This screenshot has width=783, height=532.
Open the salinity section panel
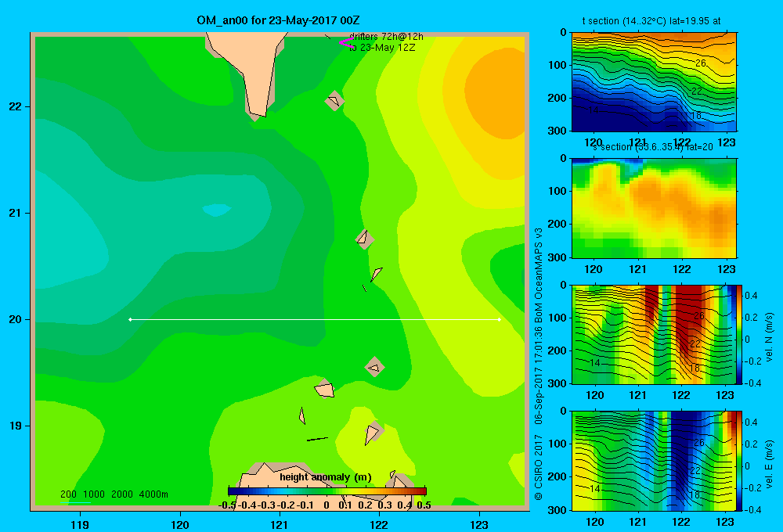point(654,208)
